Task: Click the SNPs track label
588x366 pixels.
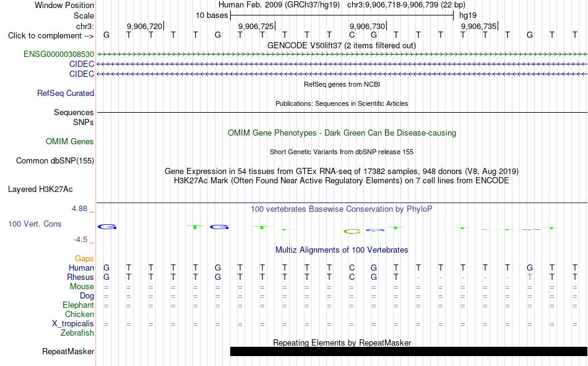Action: click(x=84, y=122)
